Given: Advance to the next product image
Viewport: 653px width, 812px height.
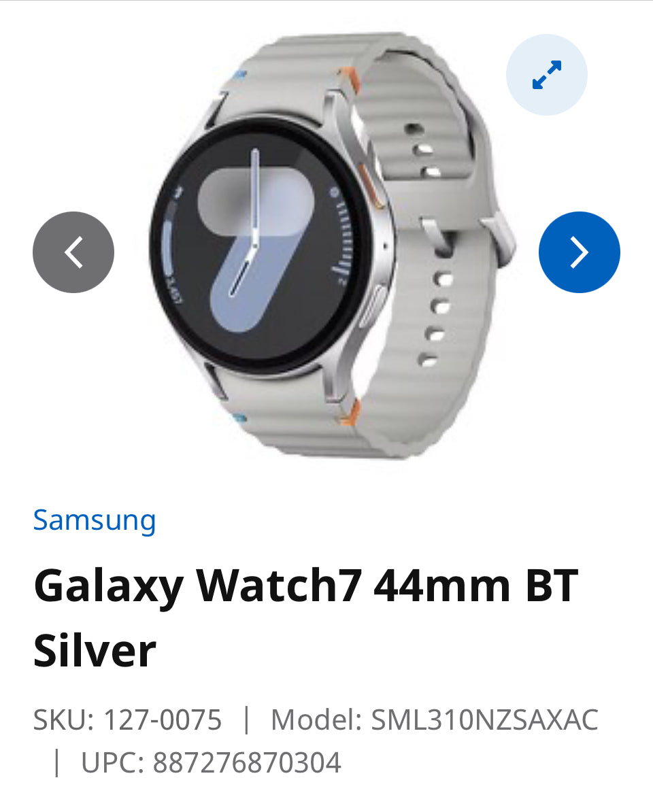Looking at the screenshot, I should click(x=579, y=252).
